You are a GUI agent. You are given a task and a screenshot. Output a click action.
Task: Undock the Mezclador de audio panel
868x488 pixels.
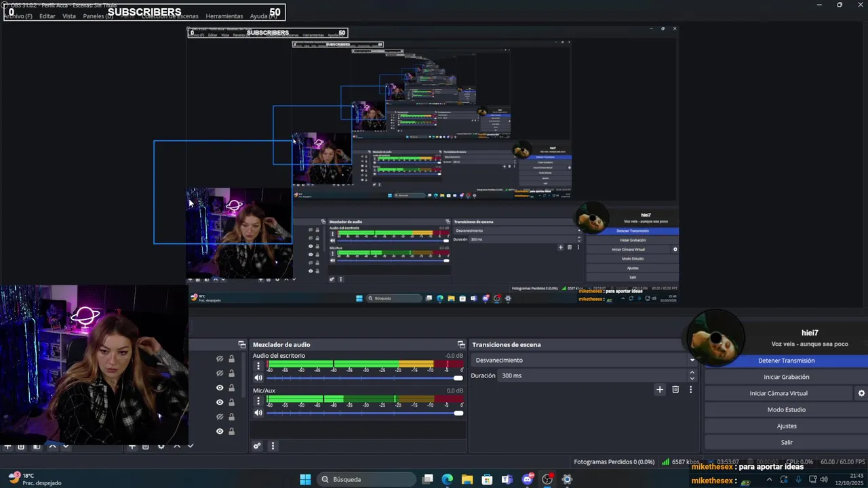click(461, 344)
